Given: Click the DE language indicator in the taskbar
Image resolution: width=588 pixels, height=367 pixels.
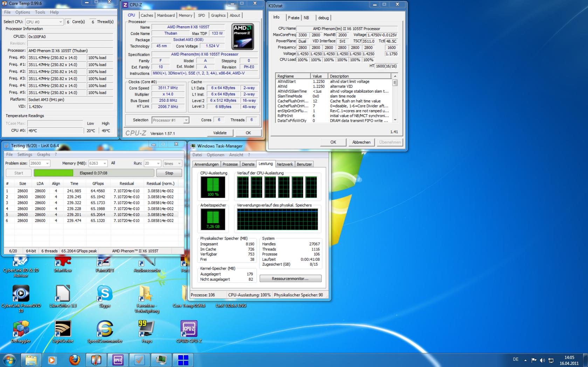Looking at the screenshot, I should pyautogui.click(x=516, y=359).
